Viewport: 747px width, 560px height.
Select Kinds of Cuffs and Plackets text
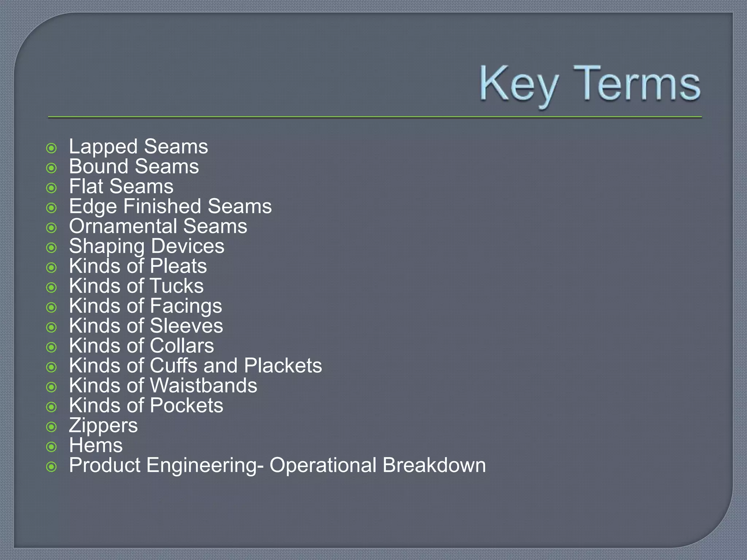coord(196,365)
